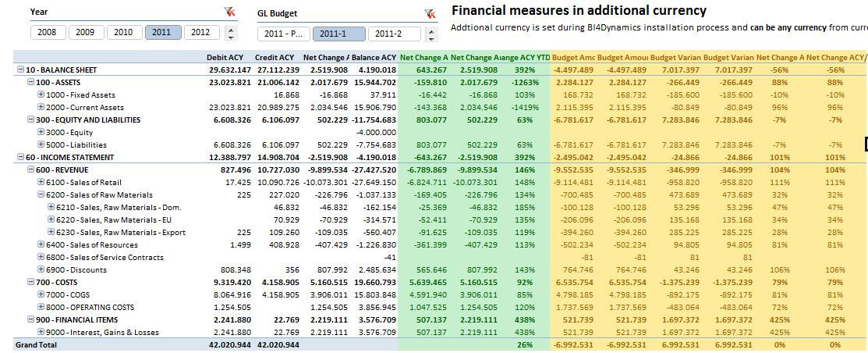
Task: Collapse the 600 - REVENUE group
Action: [31, 169]
